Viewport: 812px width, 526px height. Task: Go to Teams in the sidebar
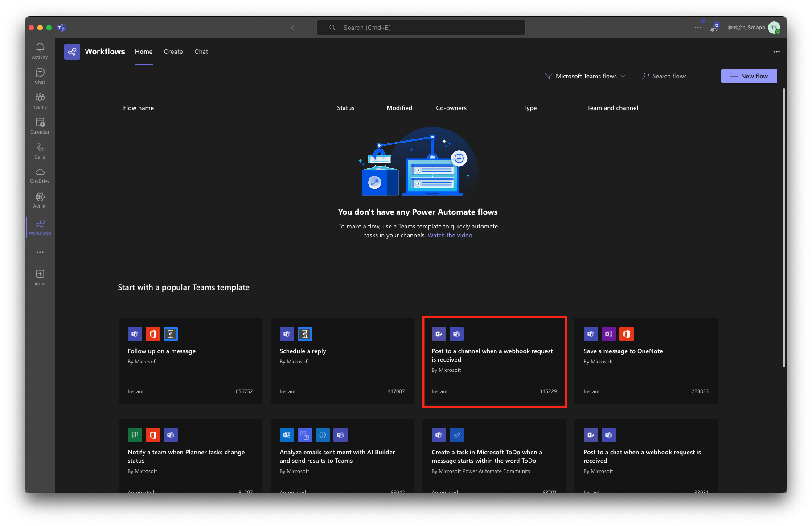[40, 101]
